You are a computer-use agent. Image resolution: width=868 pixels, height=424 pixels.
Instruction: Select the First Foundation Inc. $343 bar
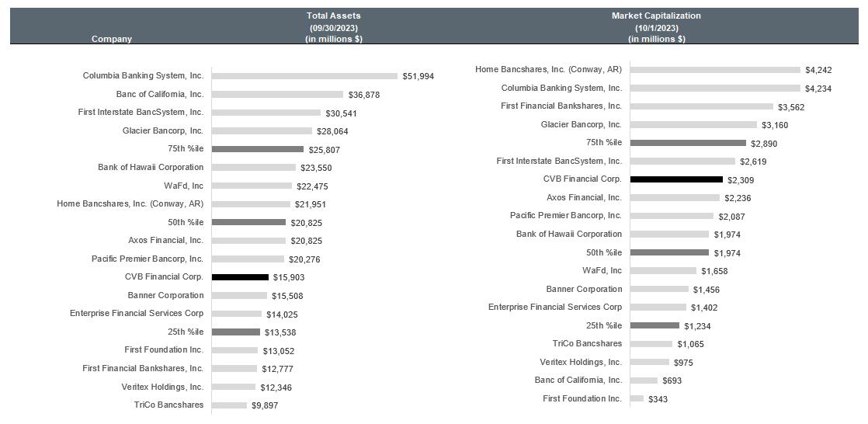pos(637,399)
